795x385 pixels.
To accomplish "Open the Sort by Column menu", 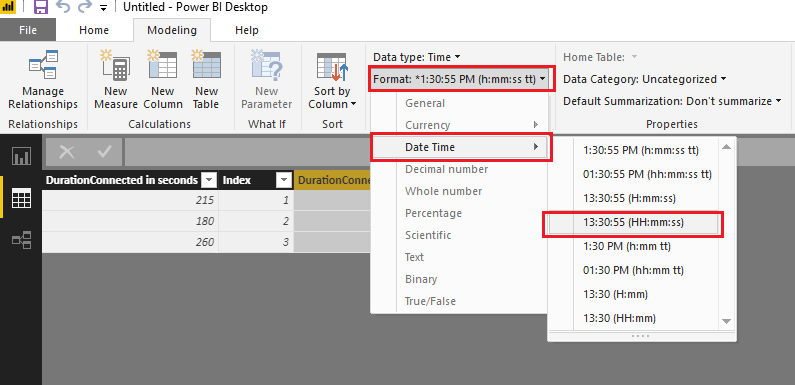I will tap(332, 80).
